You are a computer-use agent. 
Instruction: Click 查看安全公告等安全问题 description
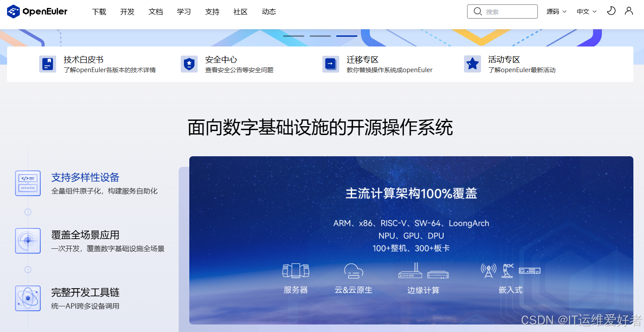[x=239, y=70]
